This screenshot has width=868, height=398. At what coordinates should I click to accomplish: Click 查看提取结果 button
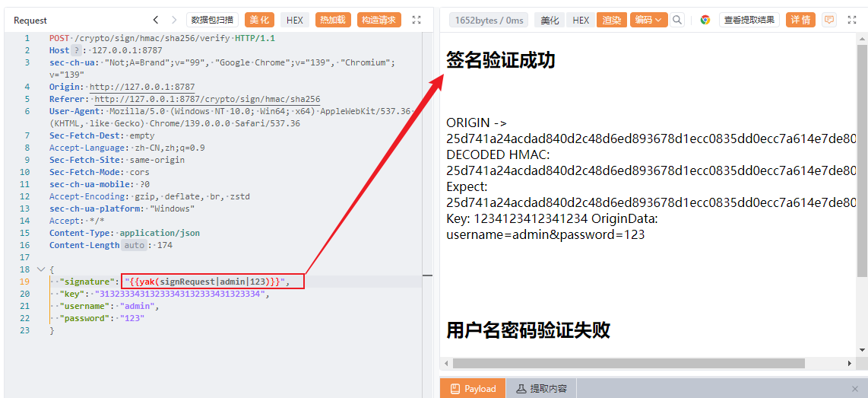[x=749, y=20]
